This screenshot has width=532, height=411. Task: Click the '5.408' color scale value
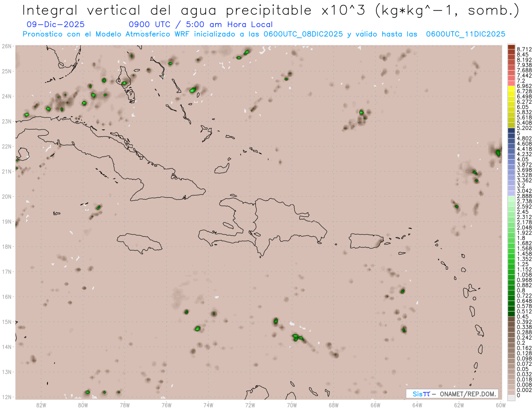click(x=524, y=123)
